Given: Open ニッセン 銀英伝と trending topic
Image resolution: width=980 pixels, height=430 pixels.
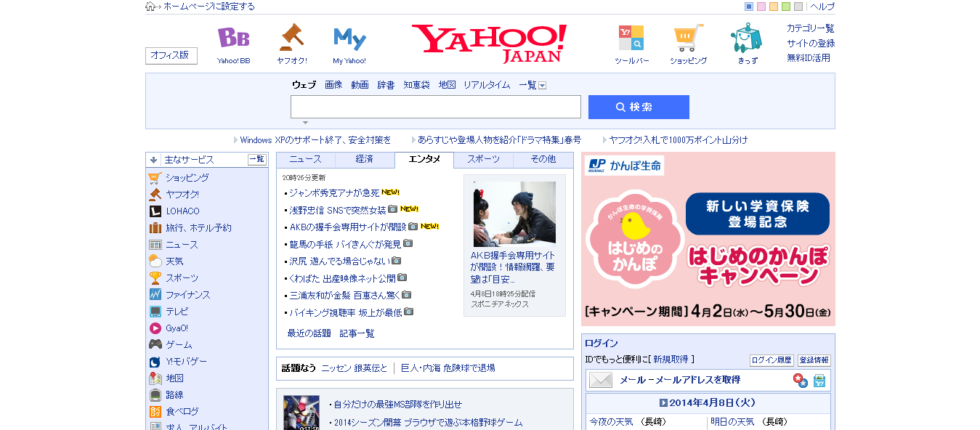Looking at the screenshot, I should [355, 368].
